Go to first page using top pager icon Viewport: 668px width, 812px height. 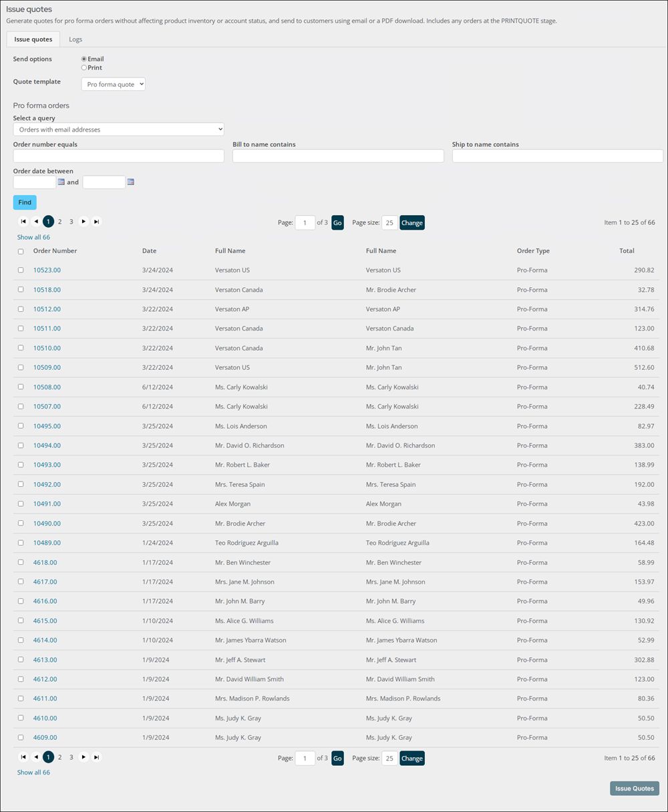click(x=23, y=222)
